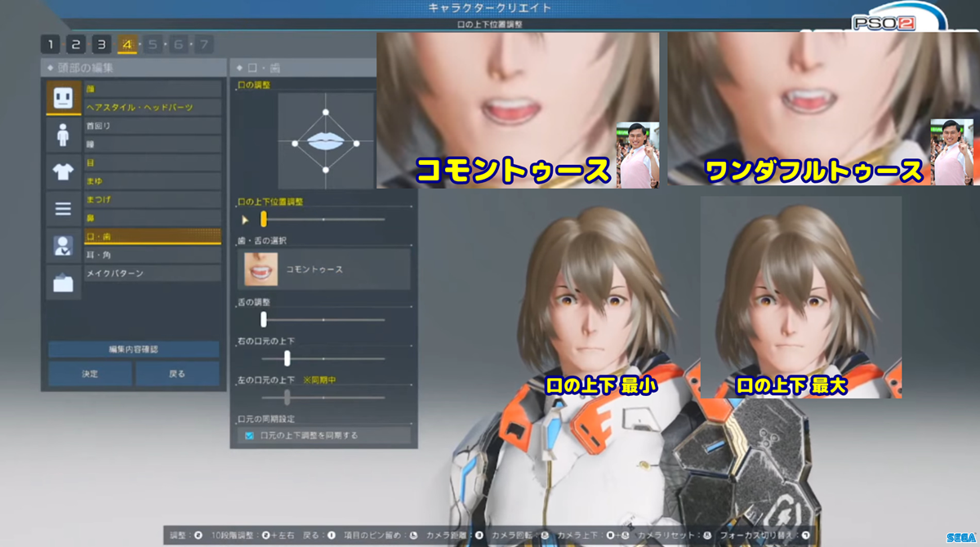Select 顔 (face) in head edit list
Viewport: 980px width, 547px height.
153,89
